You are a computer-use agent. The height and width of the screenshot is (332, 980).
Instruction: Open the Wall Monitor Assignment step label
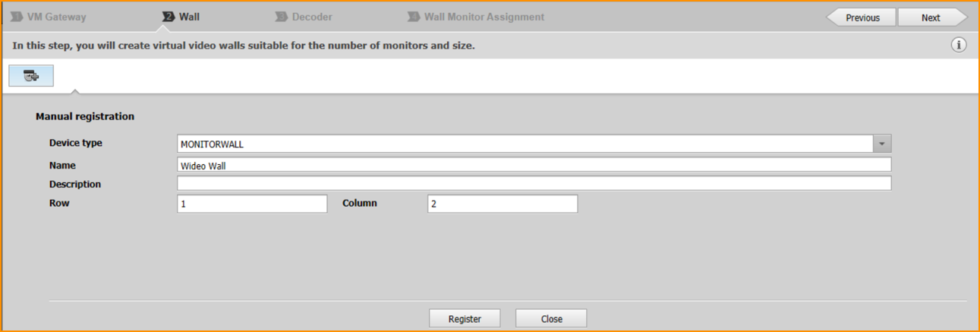coord(484,17)
